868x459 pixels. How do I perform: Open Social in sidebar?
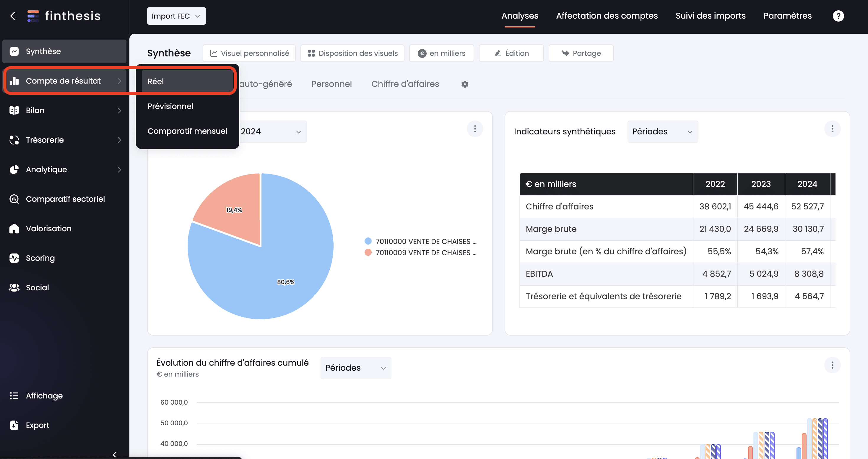(64, 288)
